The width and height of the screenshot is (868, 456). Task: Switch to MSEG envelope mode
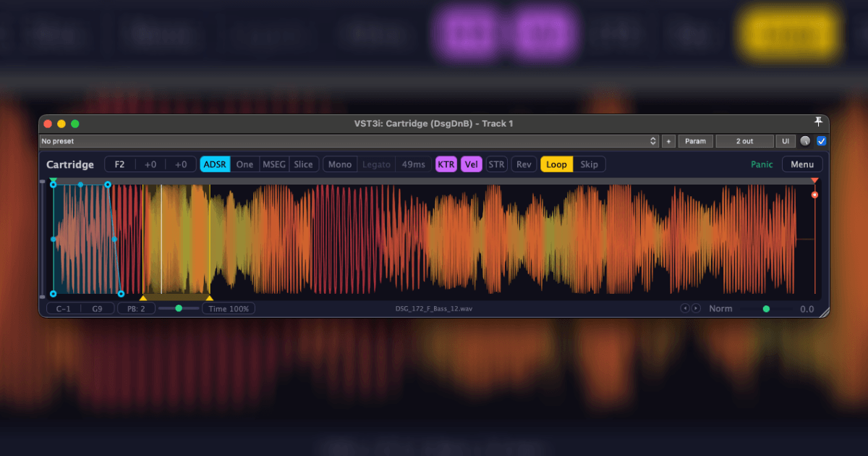[x=274, y=164]
